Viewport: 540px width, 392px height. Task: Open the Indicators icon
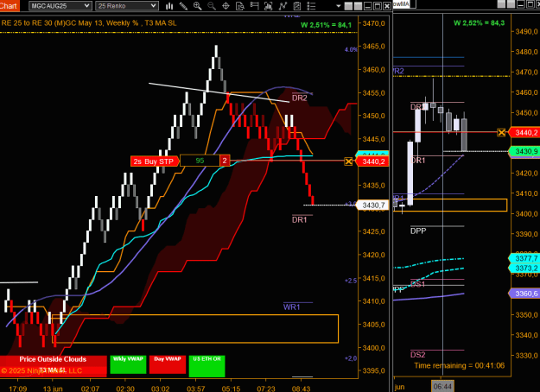point(283,6)
